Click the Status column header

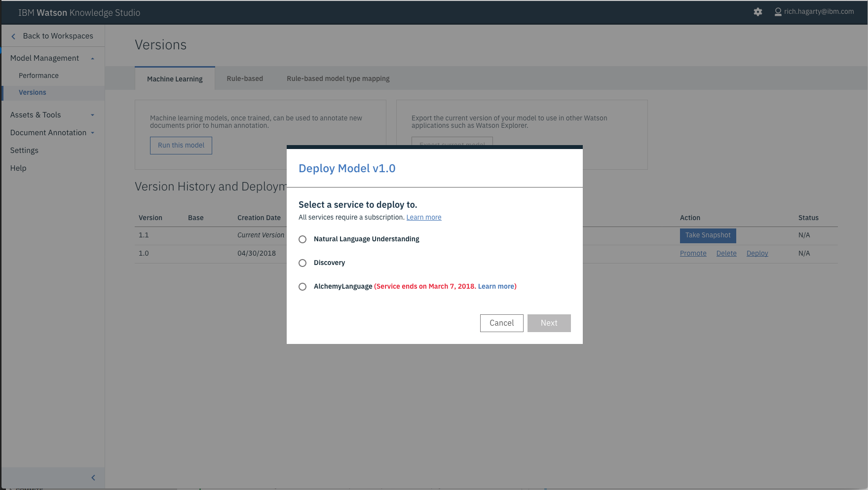(808, 218)
